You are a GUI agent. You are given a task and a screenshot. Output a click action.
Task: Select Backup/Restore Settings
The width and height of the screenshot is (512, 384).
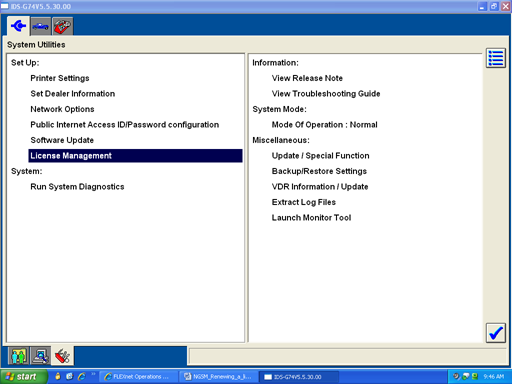pos(319,171)
